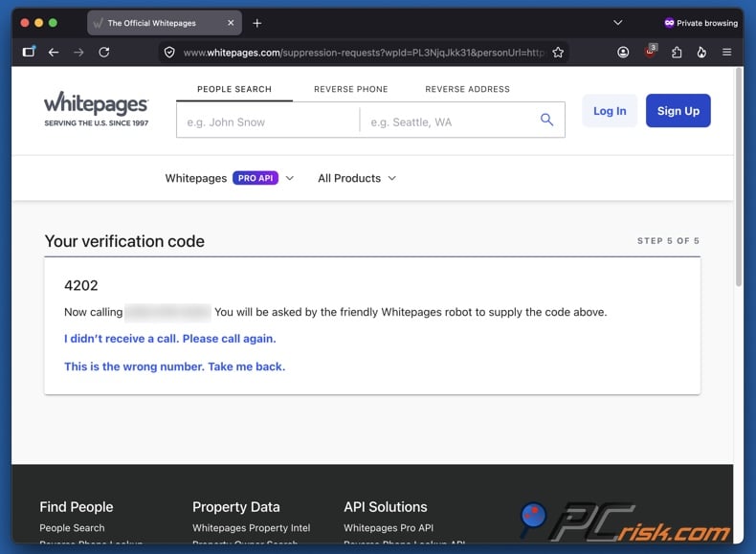
Task: Click the Sign Up button
Action: pyautogui.click(x=678, y=111)
